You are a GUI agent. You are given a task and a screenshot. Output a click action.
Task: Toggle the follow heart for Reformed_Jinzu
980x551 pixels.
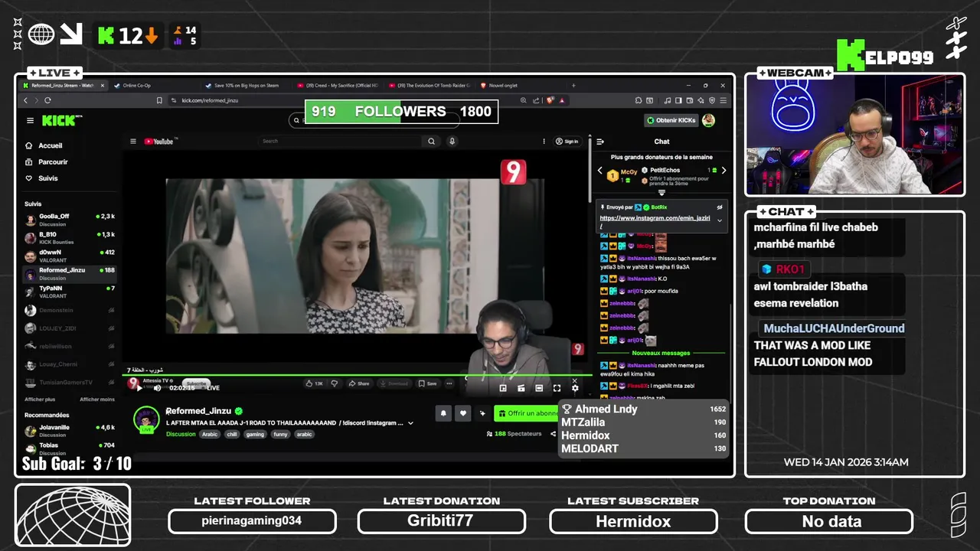point(462,413)
